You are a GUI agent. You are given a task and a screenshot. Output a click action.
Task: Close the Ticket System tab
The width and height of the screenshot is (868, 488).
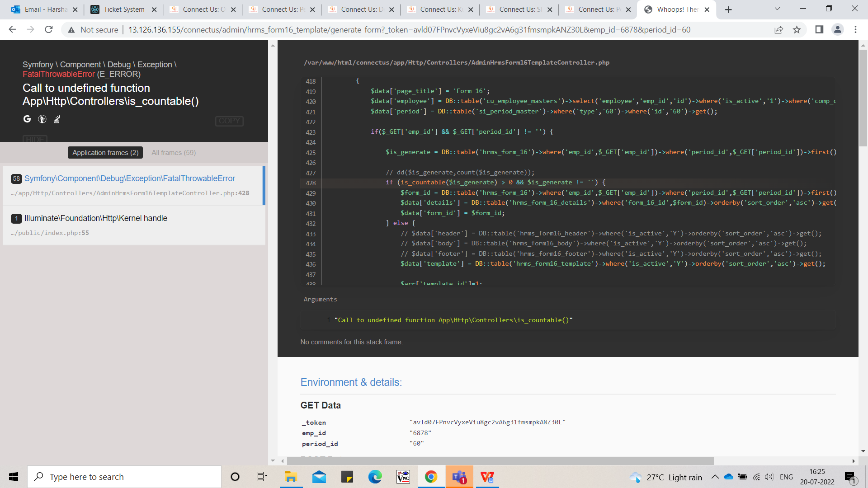point(154,9)
